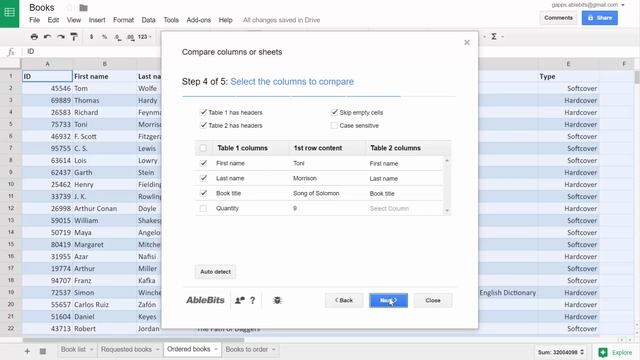Open the 123 number formats dropdown

[x=144, y=37]
